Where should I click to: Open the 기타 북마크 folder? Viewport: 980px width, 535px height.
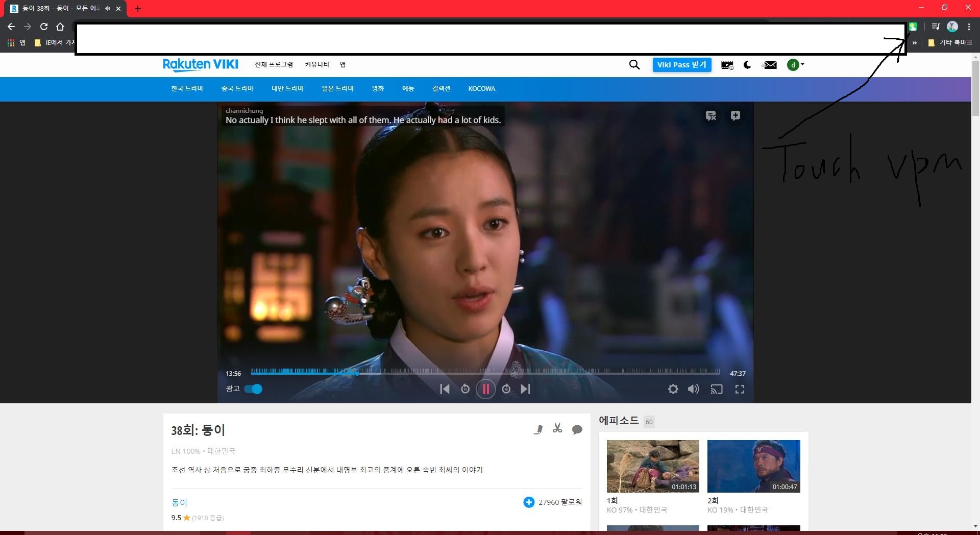point(950,43)
